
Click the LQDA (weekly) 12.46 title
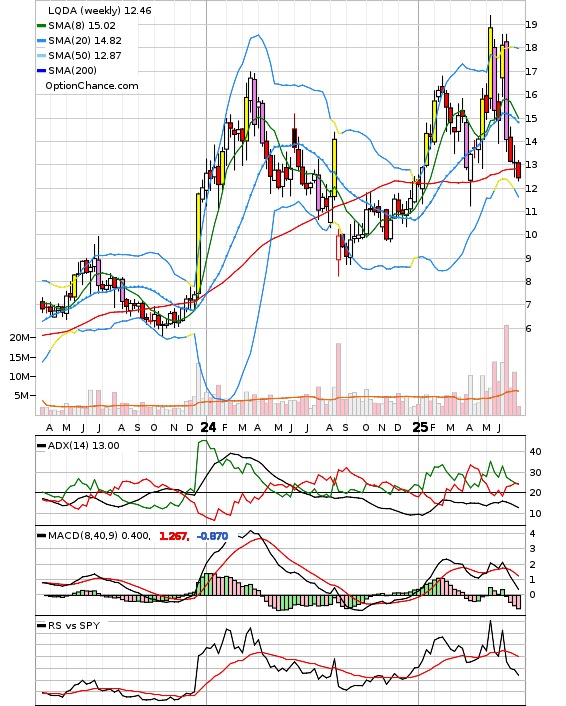click(x=100, y=10)
